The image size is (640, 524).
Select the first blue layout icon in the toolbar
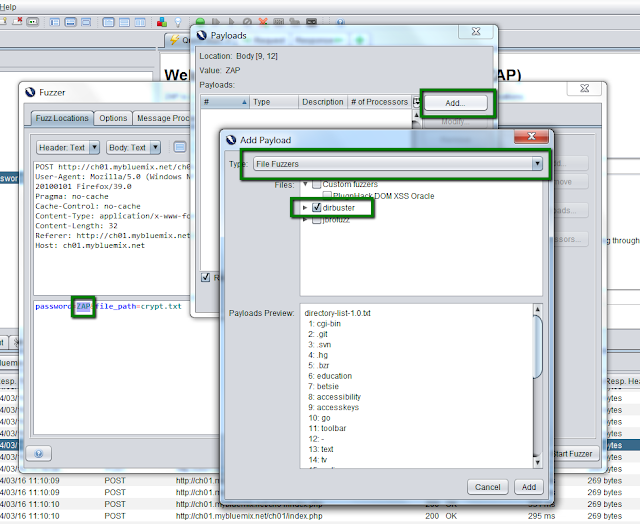pyautogui.click(x=55, y=22)
